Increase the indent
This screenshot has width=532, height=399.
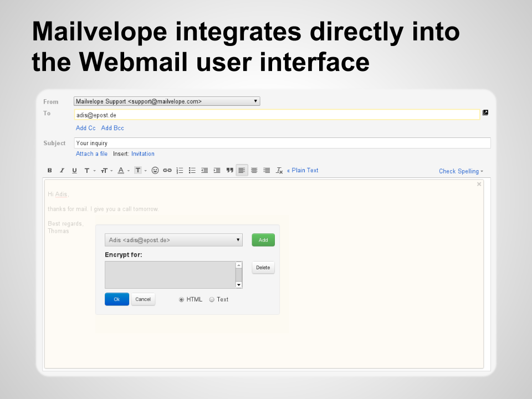pyautogui.click(x=217, y=170)
